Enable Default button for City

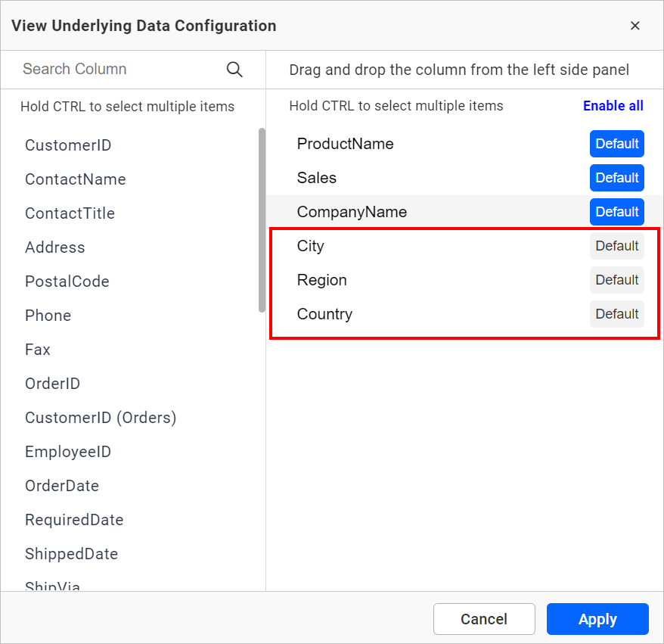click(x=616, y=246)
